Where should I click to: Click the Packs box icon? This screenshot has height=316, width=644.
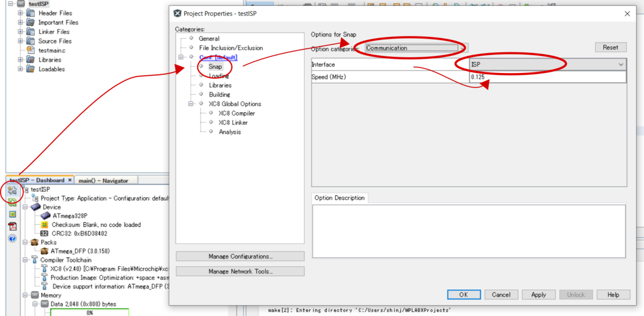pyautogui.click(x=35, y=242)
